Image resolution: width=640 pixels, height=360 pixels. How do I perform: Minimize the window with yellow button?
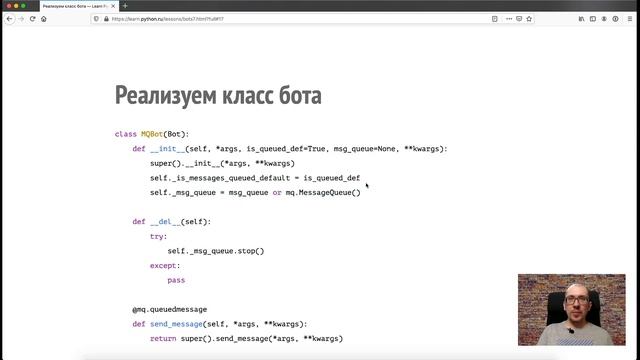click(16, 6)
